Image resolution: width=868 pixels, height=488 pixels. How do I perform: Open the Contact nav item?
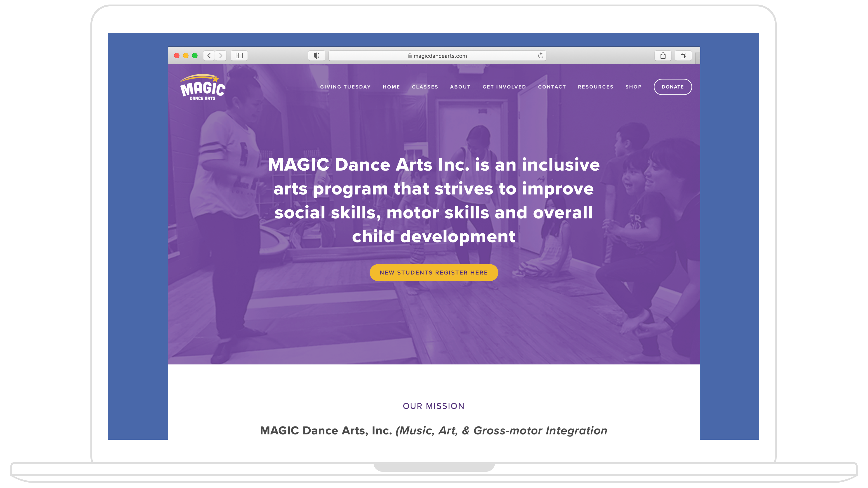tap(552, 87)
